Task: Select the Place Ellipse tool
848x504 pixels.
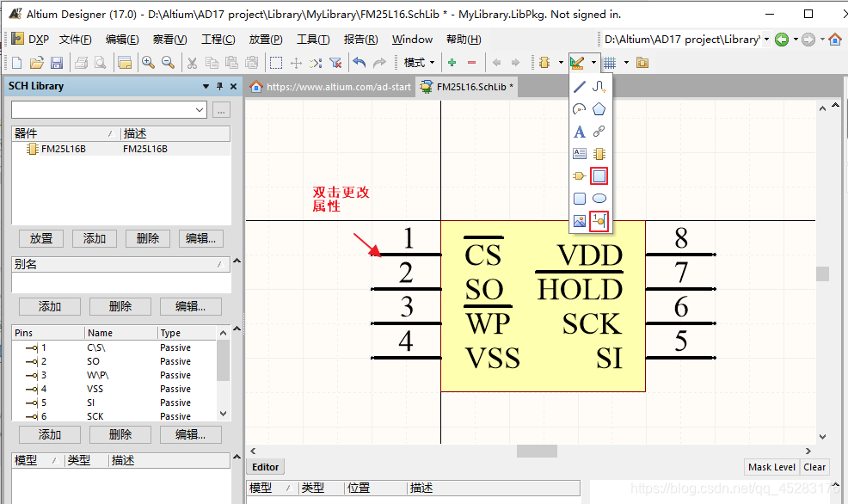Action: point(599,199)
